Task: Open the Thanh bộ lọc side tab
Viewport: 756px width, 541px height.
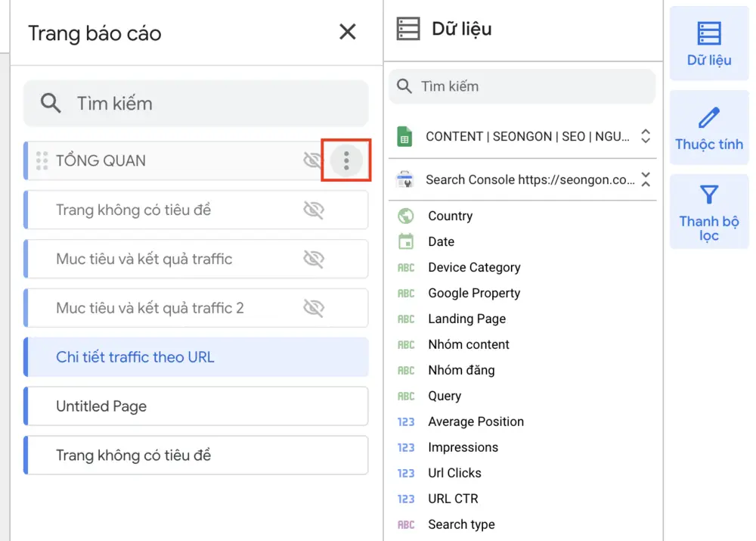Action: click(x=709, y=213)
